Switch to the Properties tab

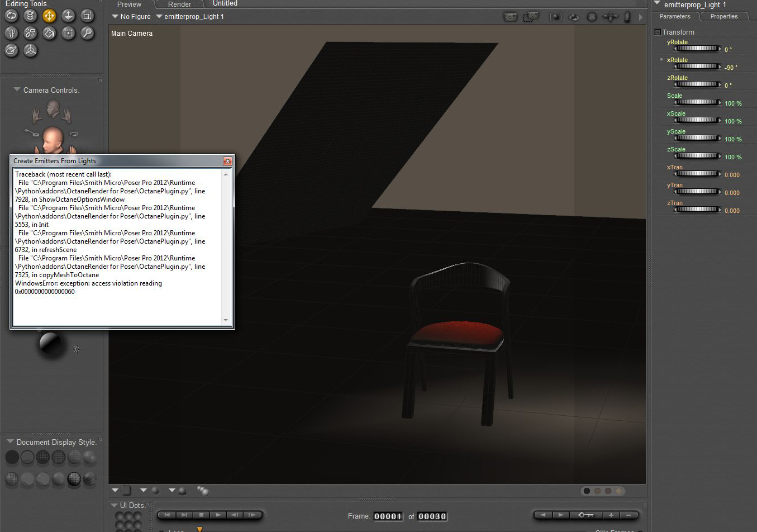[724, 17]
